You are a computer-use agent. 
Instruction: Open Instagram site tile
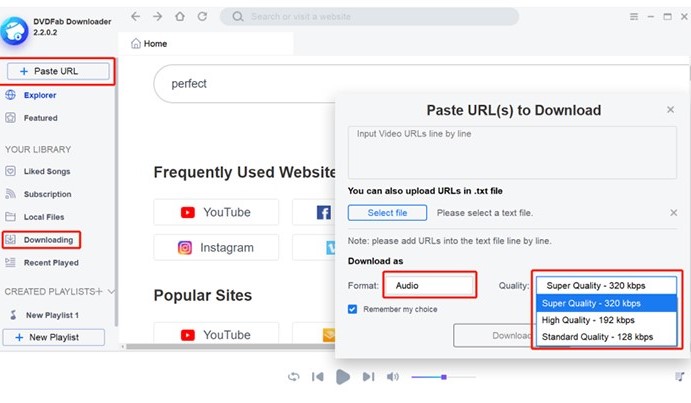click(216, 247)
